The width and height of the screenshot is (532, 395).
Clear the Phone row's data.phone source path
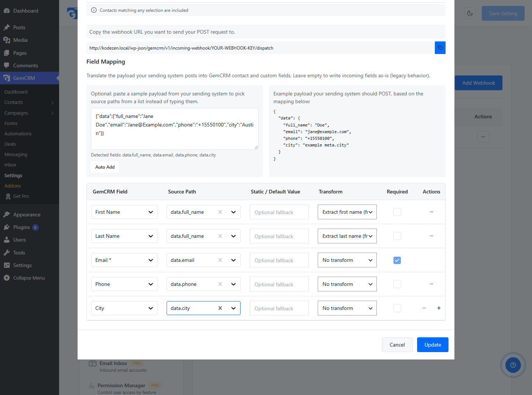coord(220,284)
